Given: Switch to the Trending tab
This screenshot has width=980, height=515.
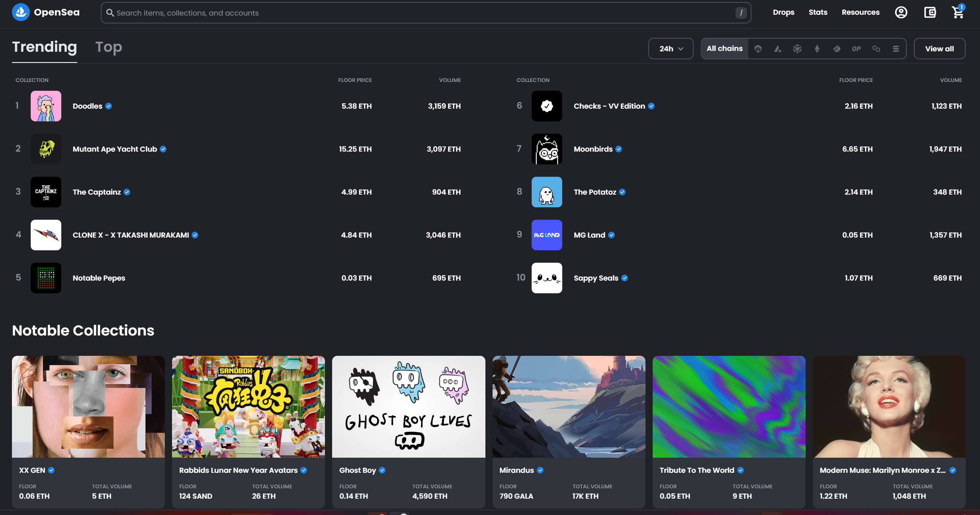Looking at the screenshot, I should tap(44, 47).
